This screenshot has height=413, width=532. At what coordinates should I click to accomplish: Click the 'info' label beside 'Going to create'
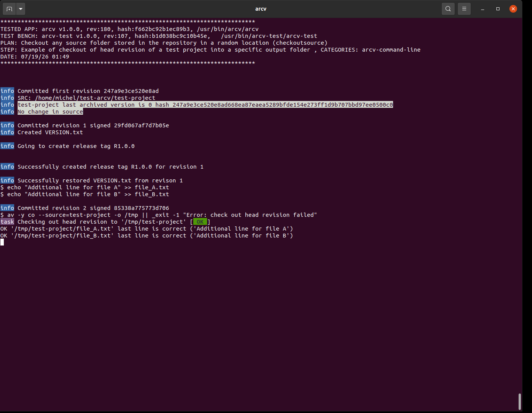(7, 146)
